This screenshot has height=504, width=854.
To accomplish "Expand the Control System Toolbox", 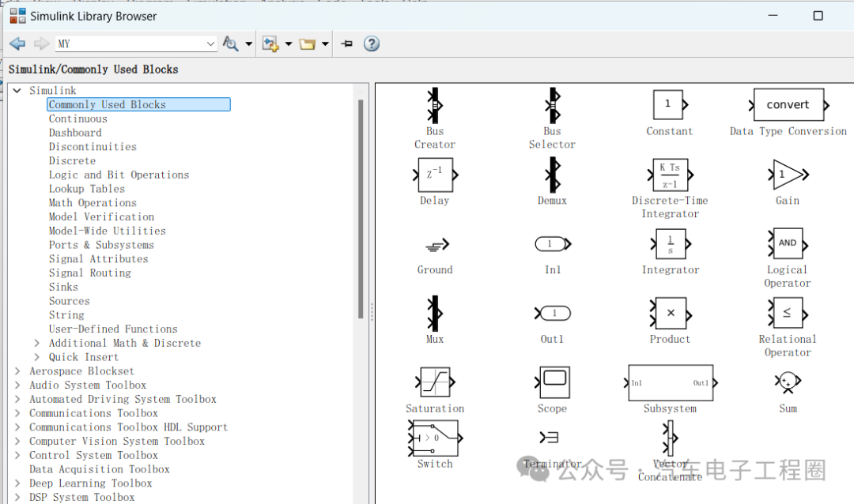I will pos(17,456).
